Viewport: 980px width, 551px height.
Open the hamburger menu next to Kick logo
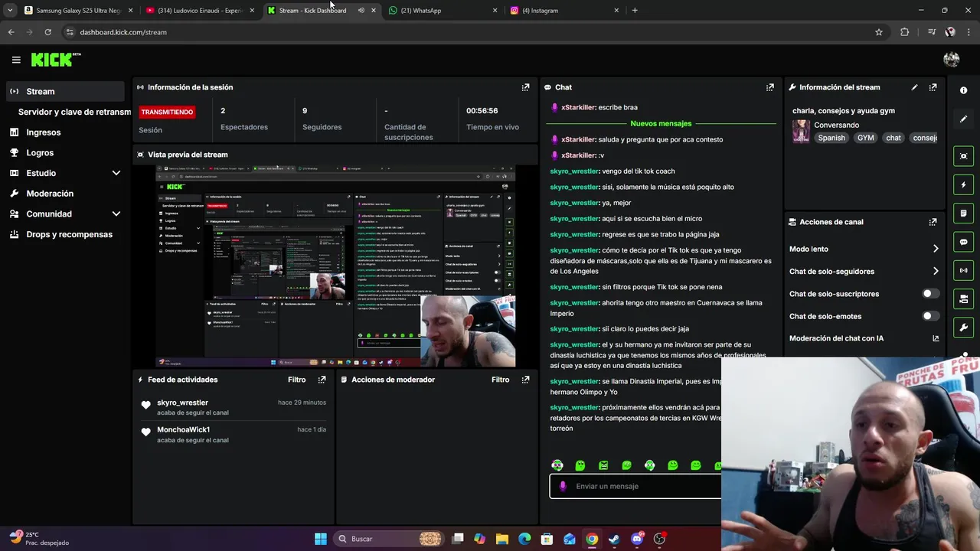click(x=16, y=60)
